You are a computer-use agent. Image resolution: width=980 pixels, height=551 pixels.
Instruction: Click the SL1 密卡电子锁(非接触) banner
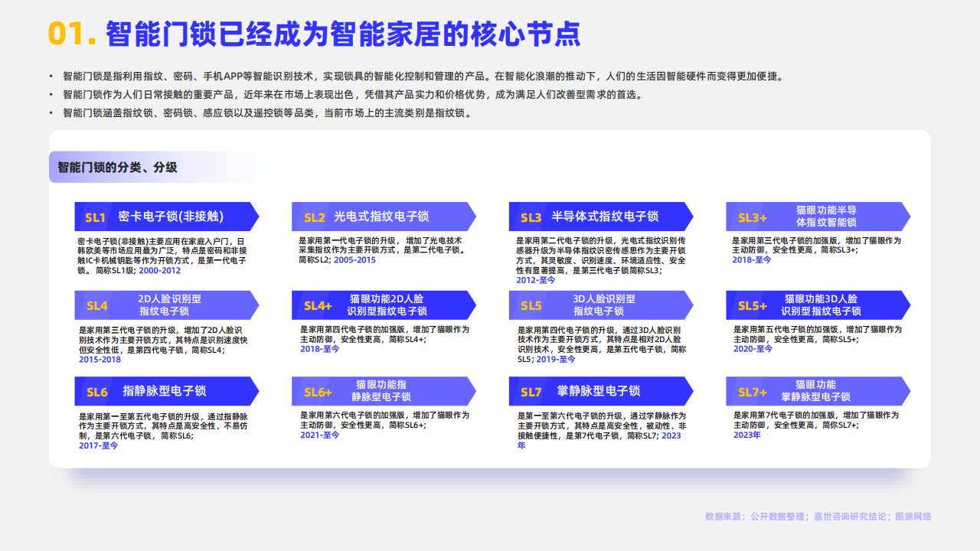coord(165,217)
